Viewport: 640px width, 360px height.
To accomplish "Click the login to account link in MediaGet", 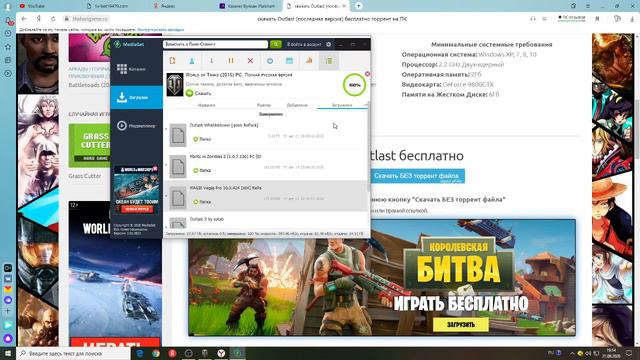I will (304, 44).
